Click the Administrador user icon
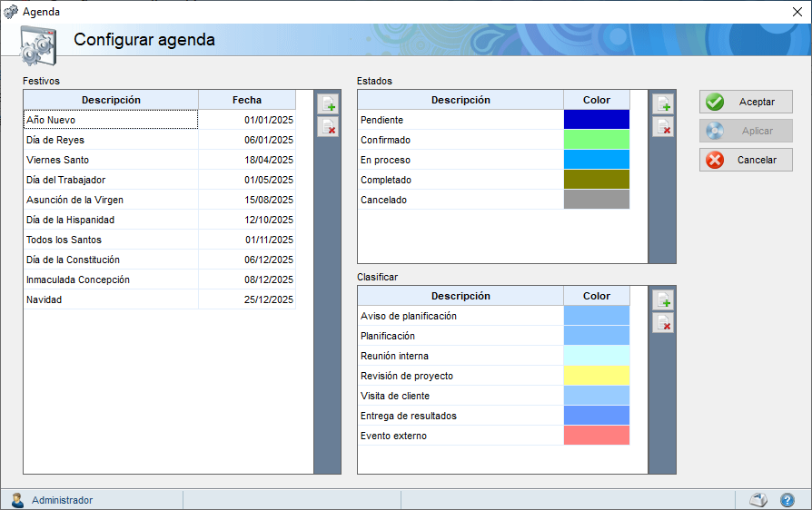 click(17, 500)
